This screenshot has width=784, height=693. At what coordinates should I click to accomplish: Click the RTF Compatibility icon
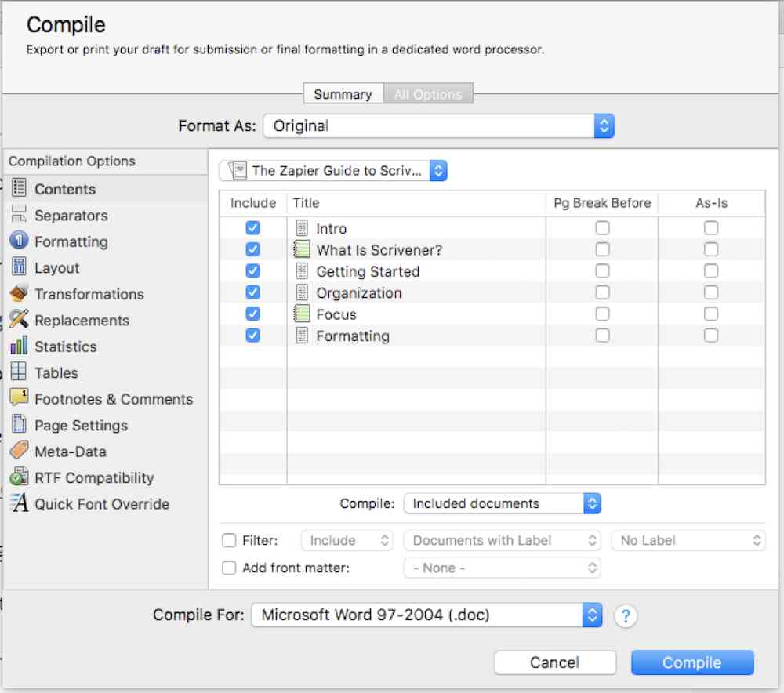pyautogui.click(x=19, y=477)
